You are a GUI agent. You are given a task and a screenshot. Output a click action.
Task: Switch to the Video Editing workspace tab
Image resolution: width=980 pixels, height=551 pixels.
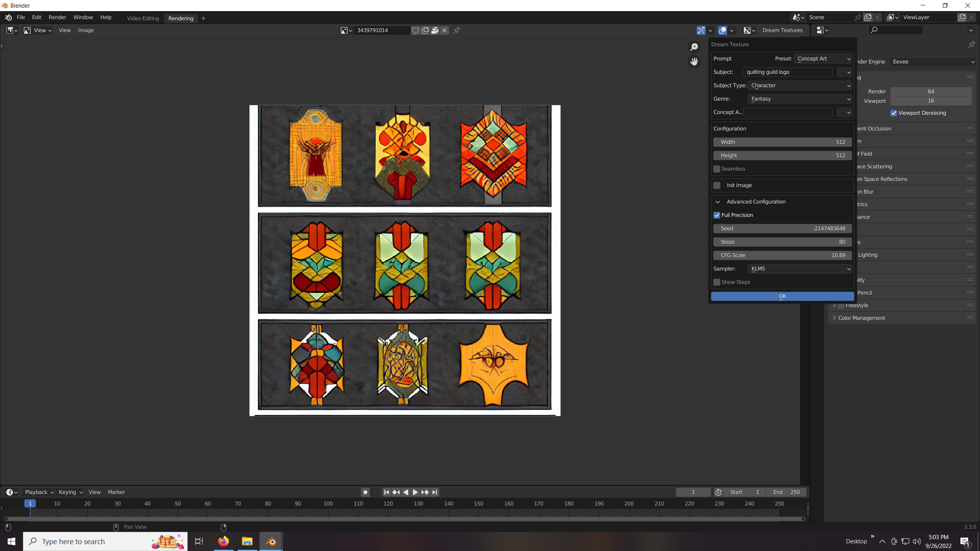point(143,18)
